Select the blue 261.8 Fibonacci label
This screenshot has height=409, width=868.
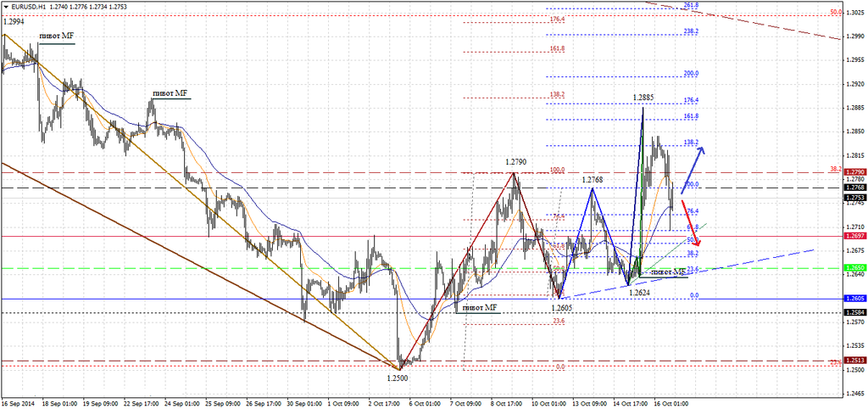pos(691,5)
